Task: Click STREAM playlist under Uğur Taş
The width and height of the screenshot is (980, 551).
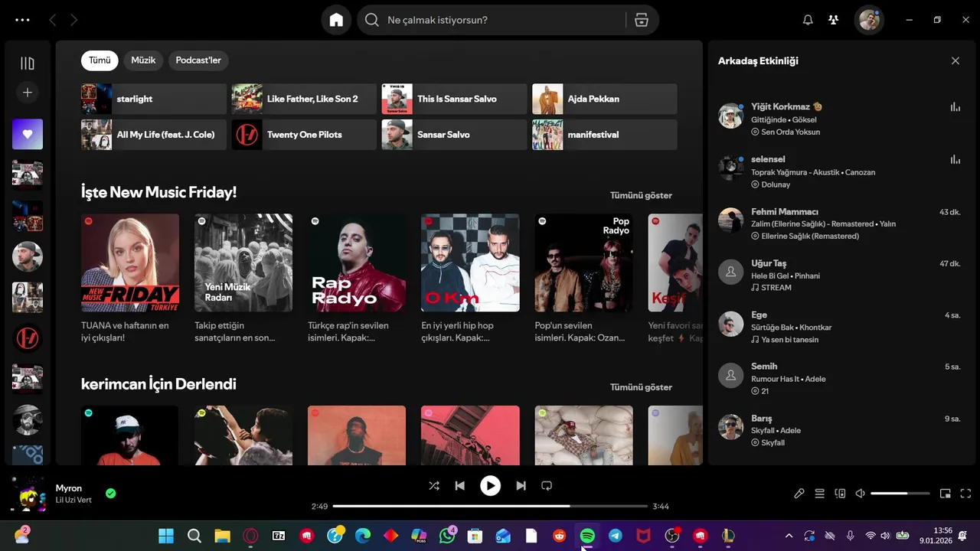Action: (776, 288)
